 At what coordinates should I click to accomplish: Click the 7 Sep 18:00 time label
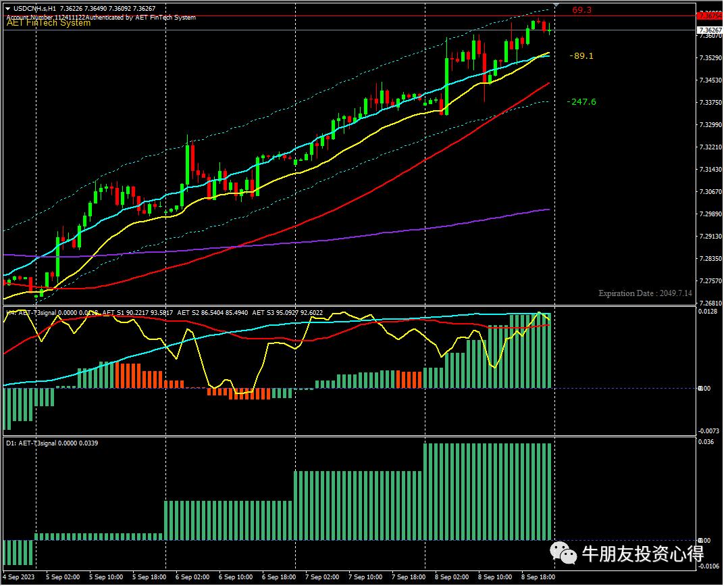pyautogui.click(x=409, y=577)
